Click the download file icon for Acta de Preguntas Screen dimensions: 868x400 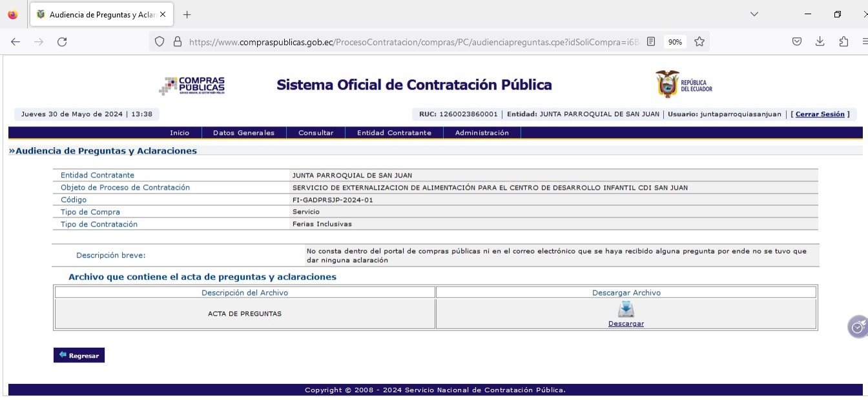[626, 310]
